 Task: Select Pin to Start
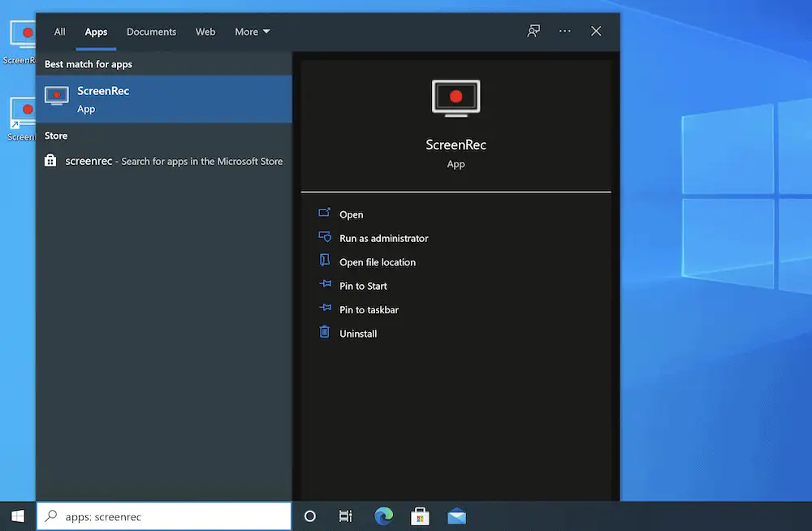tap(363, 286)
